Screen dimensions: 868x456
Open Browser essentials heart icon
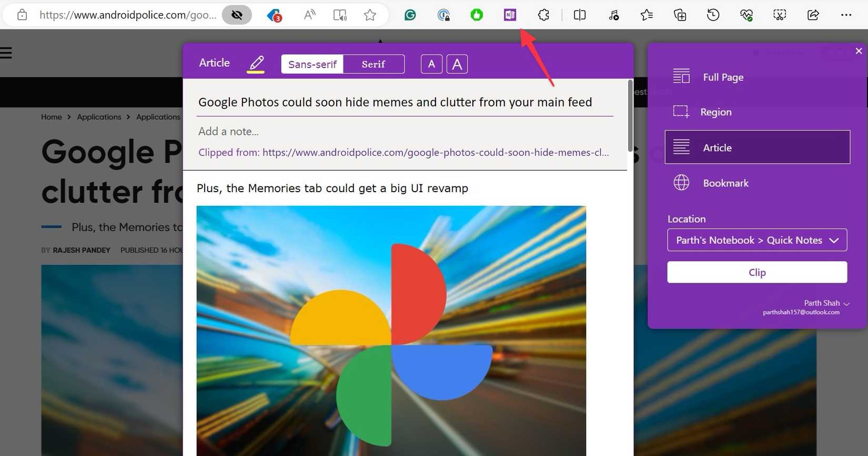(746, 15)
